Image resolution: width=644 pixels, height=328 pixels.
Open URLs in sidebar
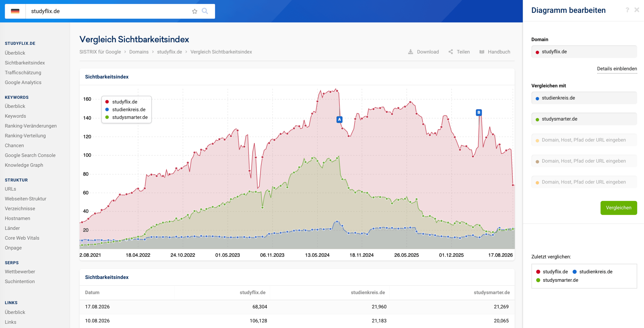pos(10,189)
